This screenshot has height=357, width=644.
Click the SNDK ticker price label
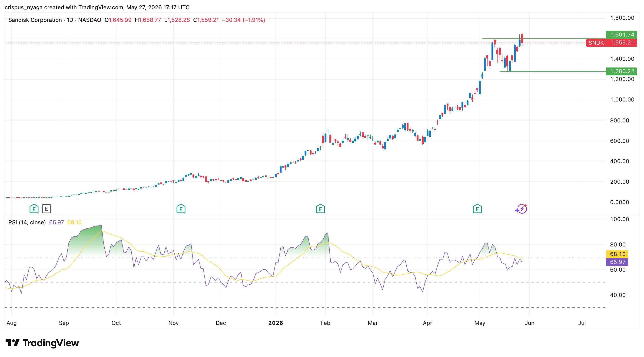tap(596, 43)
